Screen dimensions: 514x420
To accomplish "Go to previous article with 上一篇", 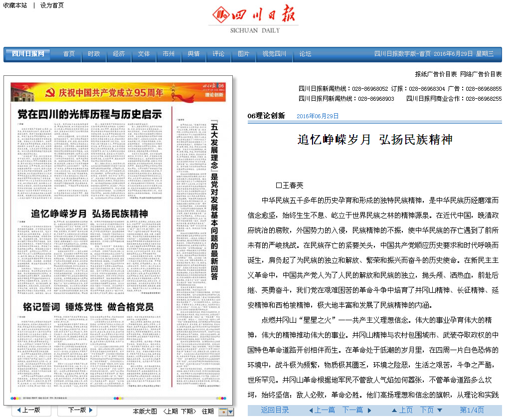I will click(x=322, y=410).
